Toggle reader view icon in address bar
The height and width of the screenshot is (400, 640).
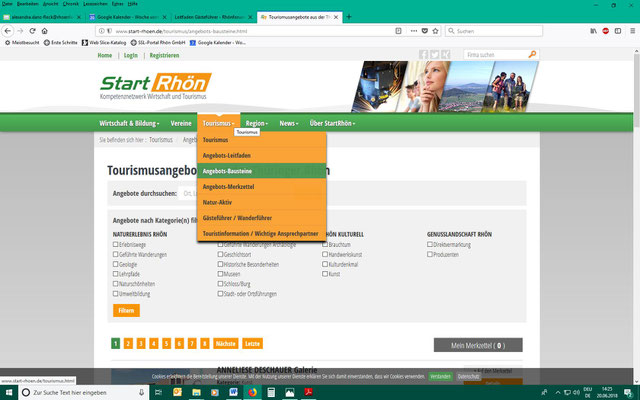(398, 31)
